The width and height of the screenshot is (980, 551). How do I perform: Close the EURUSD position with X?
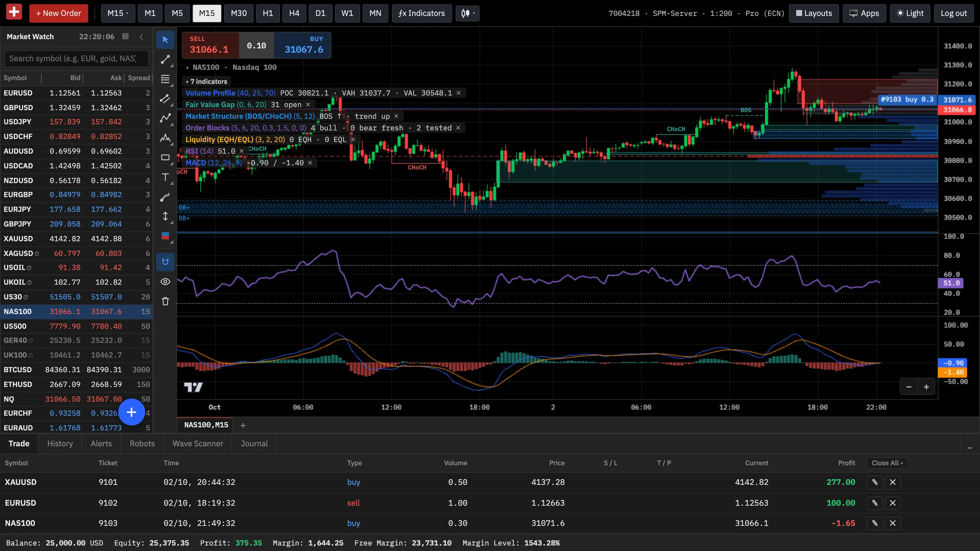point(893,503)
